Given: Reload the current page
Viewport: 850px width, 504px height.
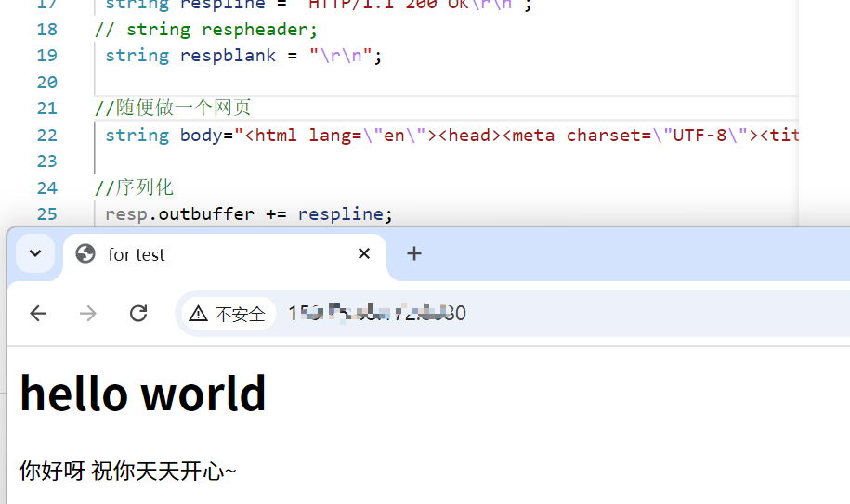Looking at the screenshot, I should (x=138, y=314).
